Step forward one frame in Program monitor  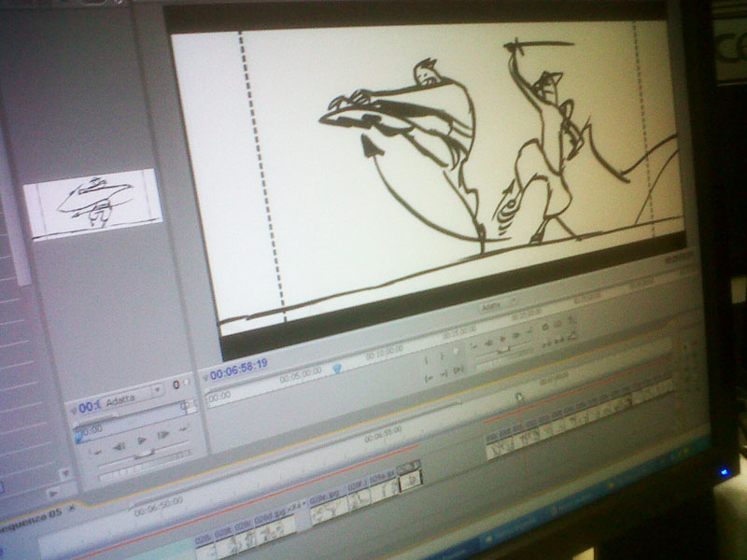[x=516, y=335]
